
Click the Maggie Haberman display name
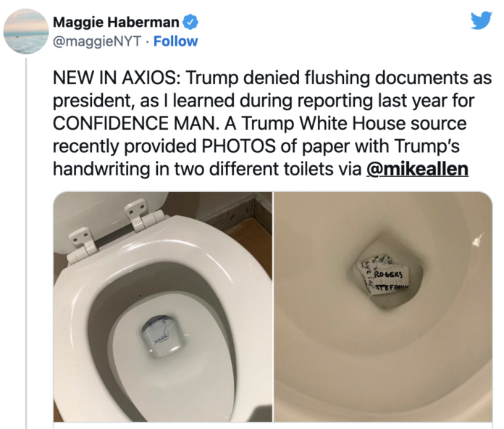tap(116, 22)
